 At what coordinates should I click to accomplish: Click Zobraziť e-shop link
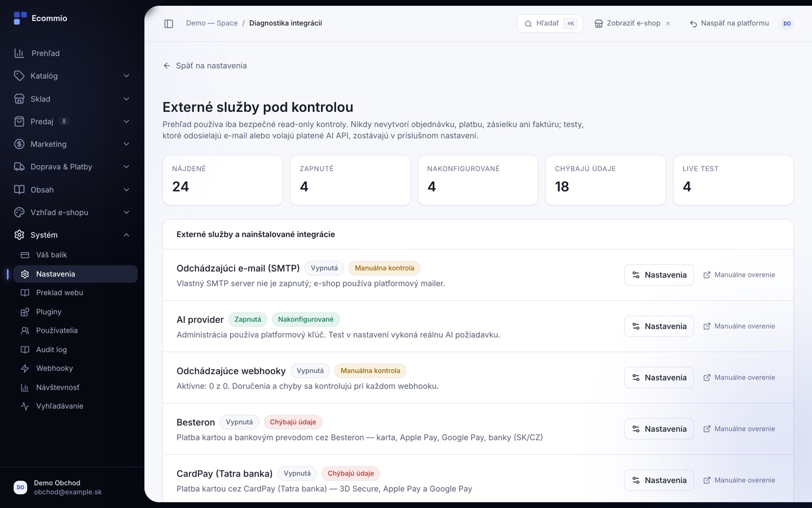(633, 24)
